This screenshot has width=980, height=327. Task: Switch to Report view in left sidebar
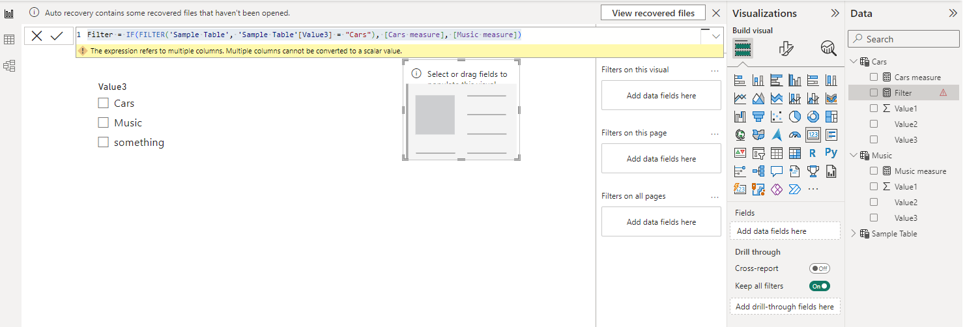pyautogui.click(x=9, y=13)
